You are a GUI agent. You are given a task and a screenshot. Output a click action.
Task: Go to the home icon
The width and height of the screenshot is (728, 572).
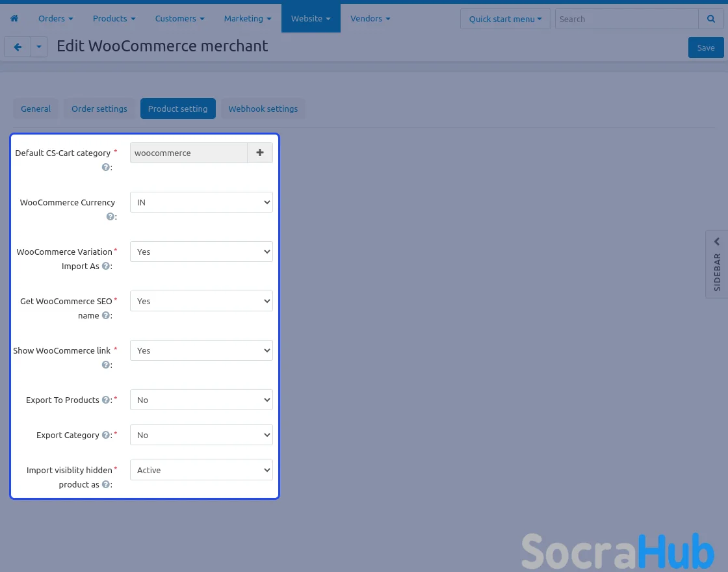click(14, 19)
